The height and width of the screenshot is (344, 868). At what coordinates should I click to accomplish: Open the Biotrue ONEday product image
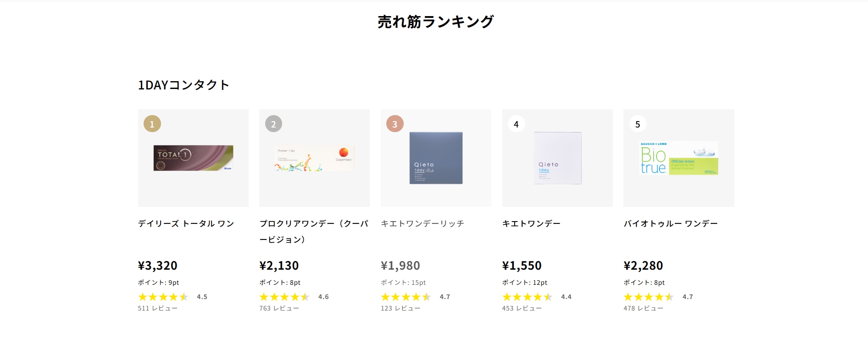tap(679, 158)
